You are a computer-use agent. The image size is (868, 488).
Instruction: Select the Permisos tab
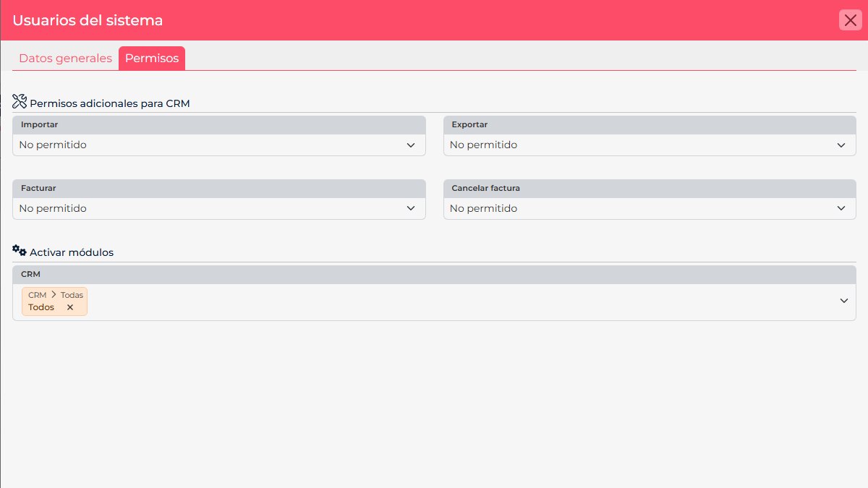(152, 59)
